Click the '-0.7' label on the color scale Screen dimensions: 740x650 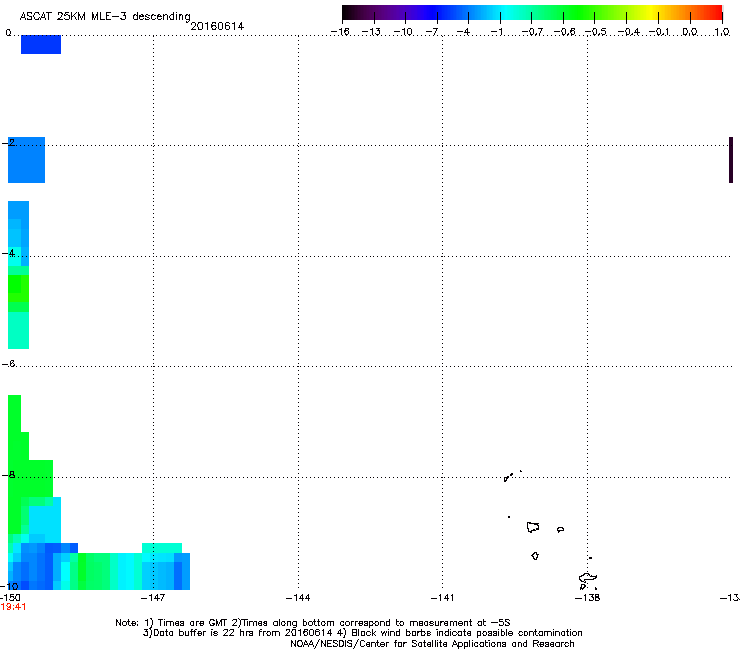tap(532, 32)
